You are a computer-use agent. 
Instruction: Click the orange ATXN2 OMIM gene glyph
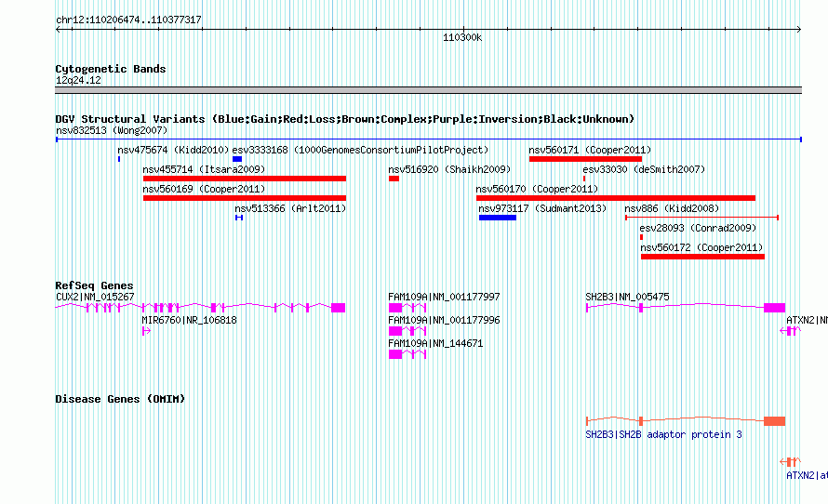(x=791, y=462)
